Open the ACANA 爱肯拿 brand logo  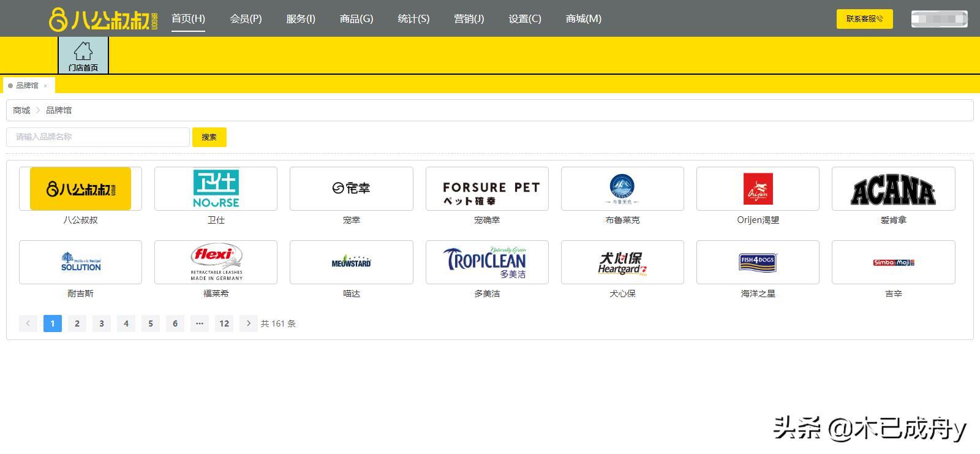point(894,189)
